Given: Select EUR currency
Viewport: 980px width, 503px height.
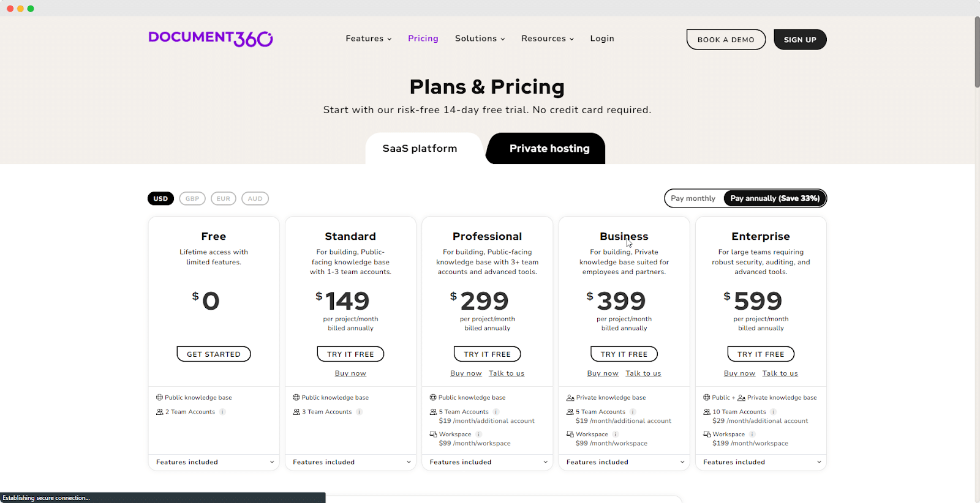Looking at the screenshot, I should [223, 198].
